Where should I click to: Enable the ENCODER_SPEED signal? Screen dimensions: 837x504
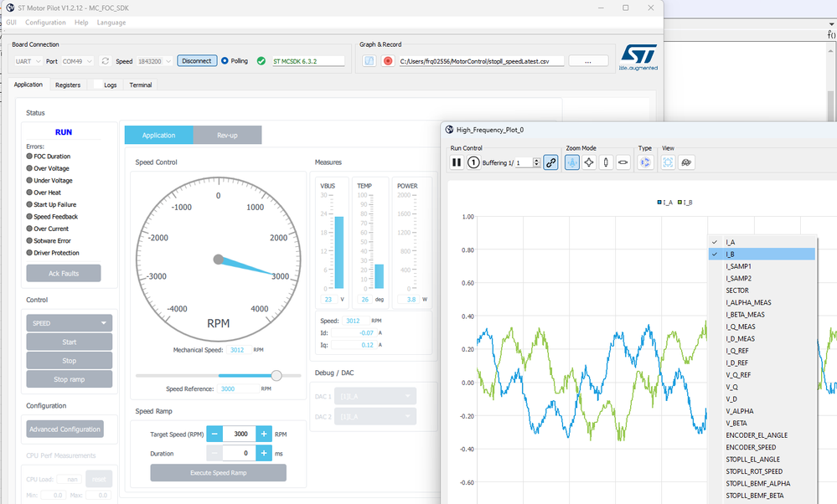click(762, 447)
